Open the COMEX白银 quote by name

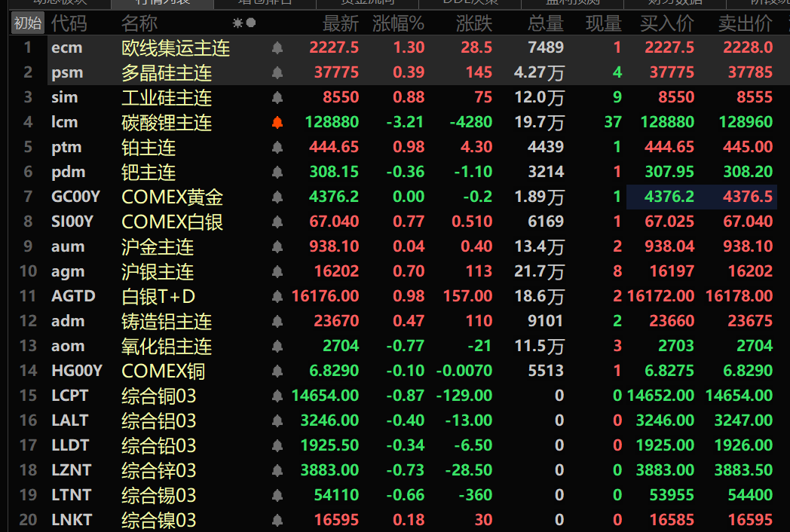click(x=173, y=222)
